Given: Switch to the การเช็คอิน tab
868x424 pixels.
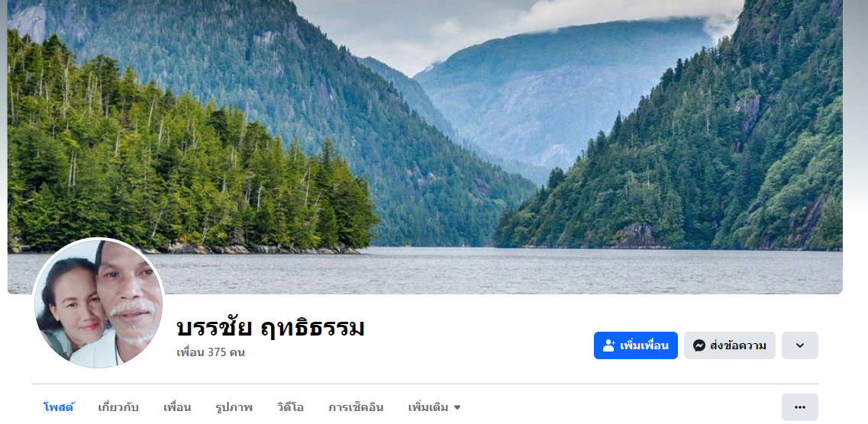Looking at the screenshot, I should tap(356, 408).
